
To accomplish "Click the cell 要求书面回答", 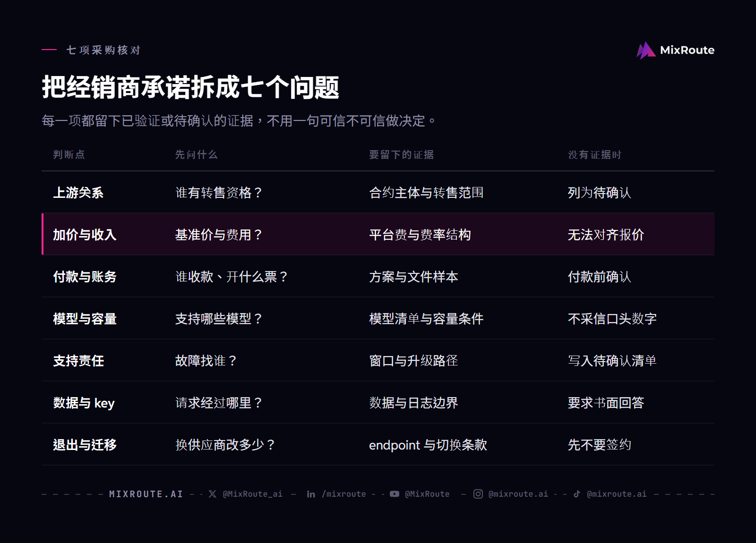I will point(606,403).
